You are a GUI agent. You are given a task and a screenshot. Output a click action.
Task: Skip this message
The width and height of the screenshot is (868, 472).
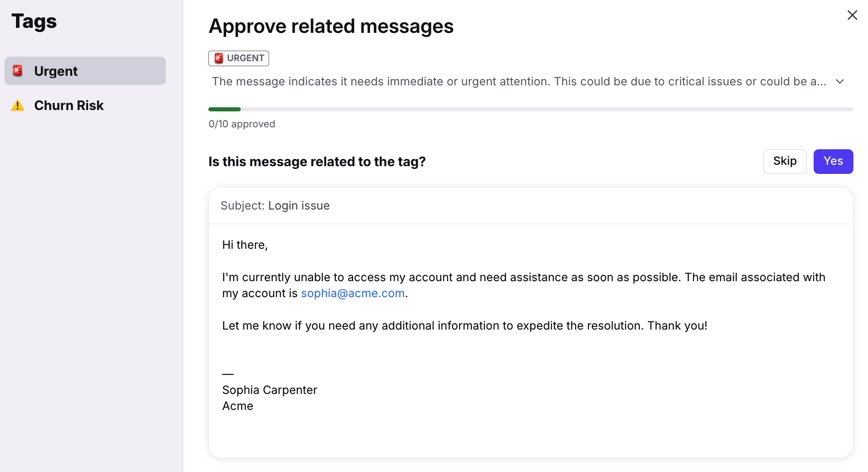pyautogui.click(x=785, y=162)
